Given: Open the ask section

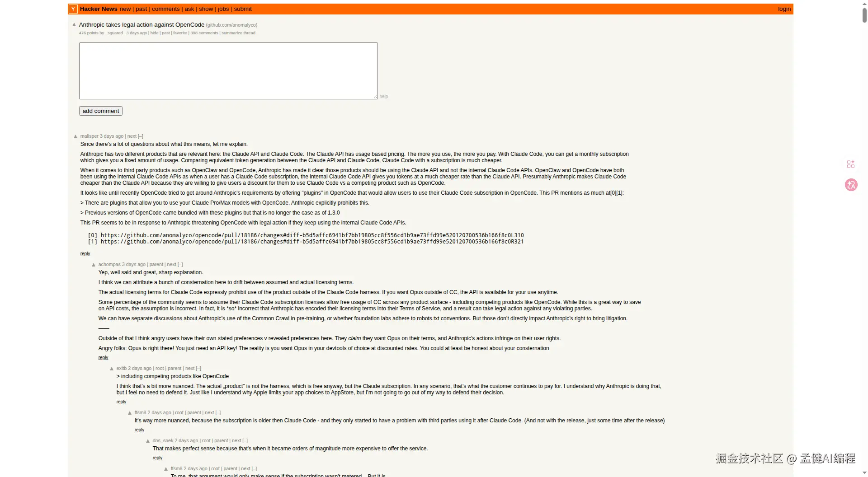Looking at the screenshot, I should pos(189,9).
